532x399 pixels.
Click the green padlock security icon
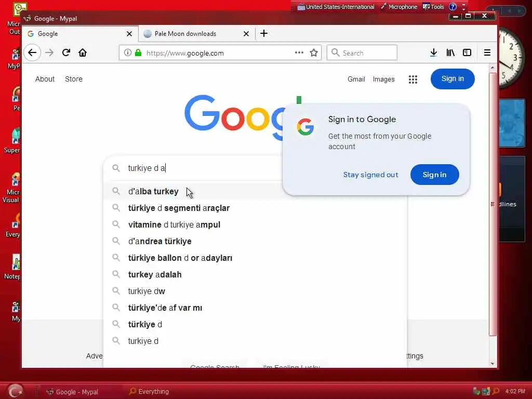coord(138,52)
